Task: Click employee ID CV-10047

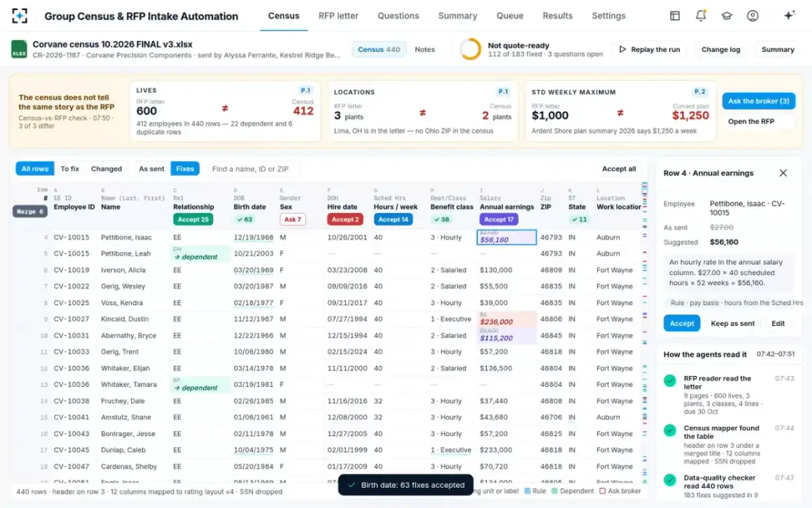Action: coord(71,467)
